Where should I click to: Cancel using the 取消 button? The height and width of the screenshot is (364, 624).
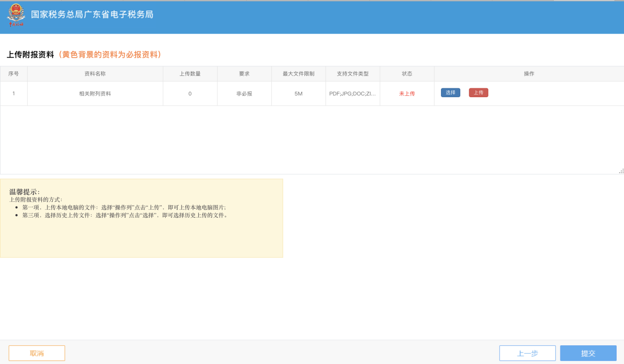click(37, 353)
